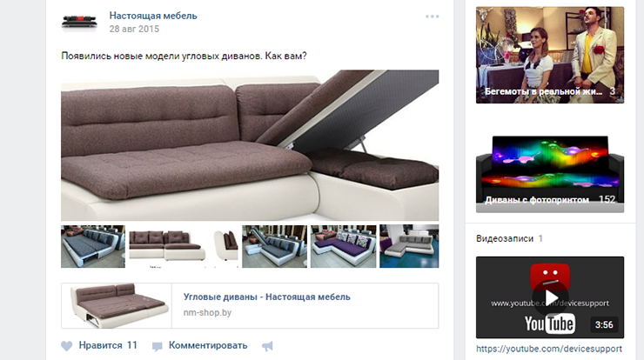Viewport: 644px width, 360px height.
Task: Open the narrow side-view sofa thumbnail
Action: tap(225, 246)
